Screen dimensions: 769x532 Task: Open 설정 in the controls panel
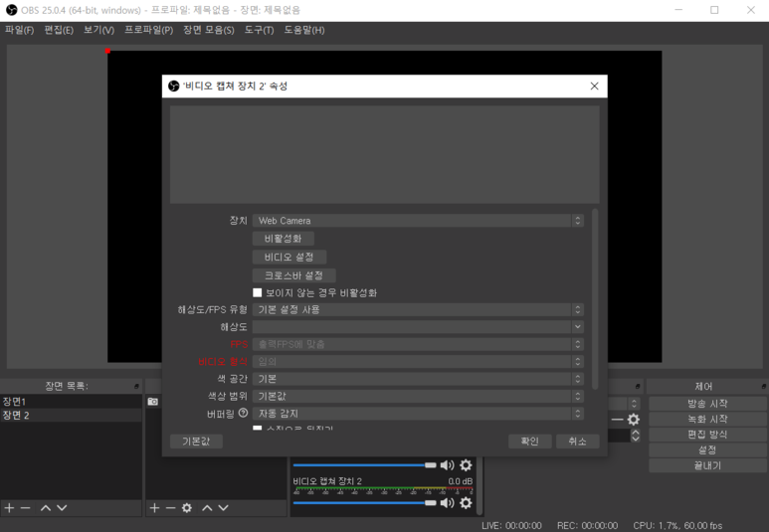[707, 450]
